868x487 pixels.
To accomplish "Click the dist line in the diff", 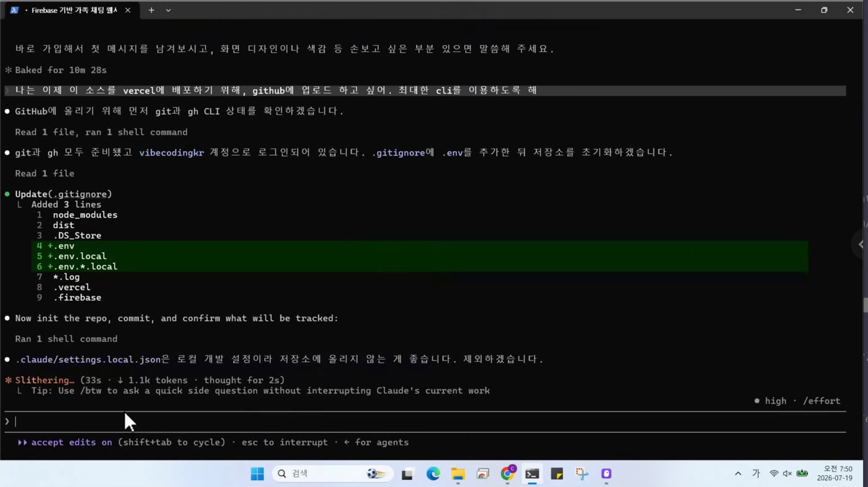I will point(63,225).
